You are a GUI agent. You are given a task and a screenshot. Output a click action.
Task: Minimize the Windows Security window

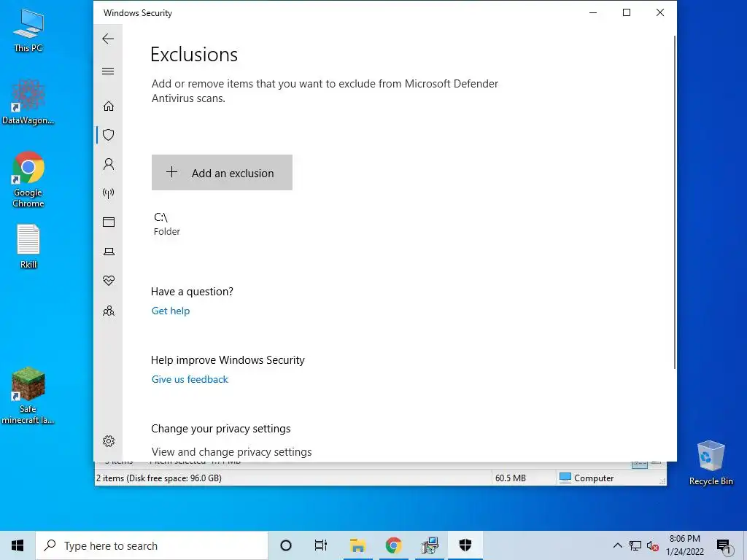tap(593, 13)
